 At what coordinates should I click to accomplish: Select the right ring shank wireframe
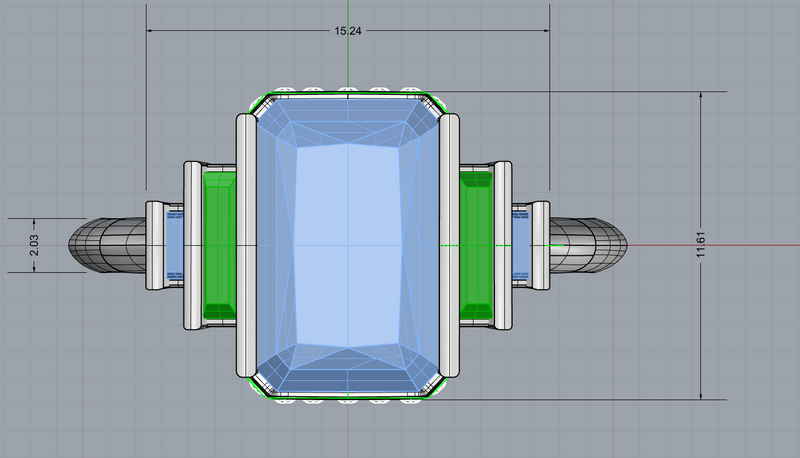pyautogui.click(x=590, y=244)
